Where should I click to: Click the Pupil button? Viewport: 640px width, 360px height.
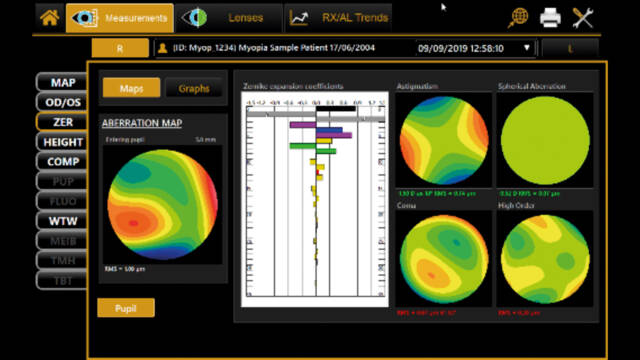(126, 308)
